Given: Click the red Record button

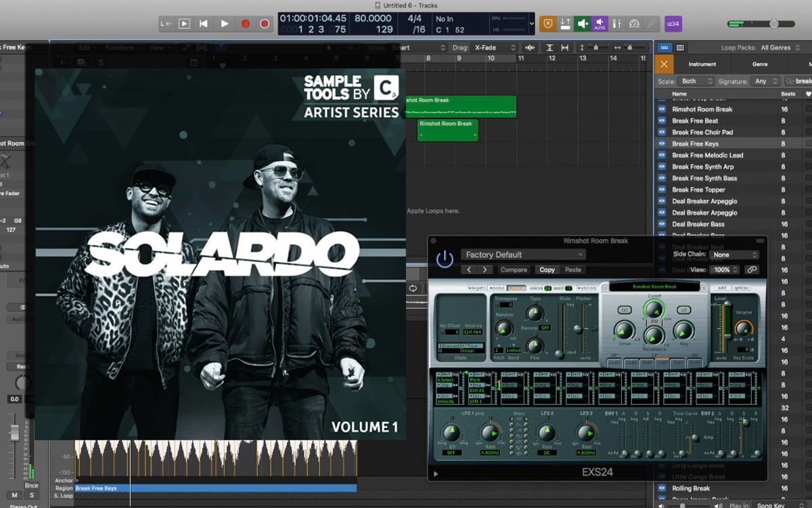Looking at the screenshot, I should (x=245, y=24).
